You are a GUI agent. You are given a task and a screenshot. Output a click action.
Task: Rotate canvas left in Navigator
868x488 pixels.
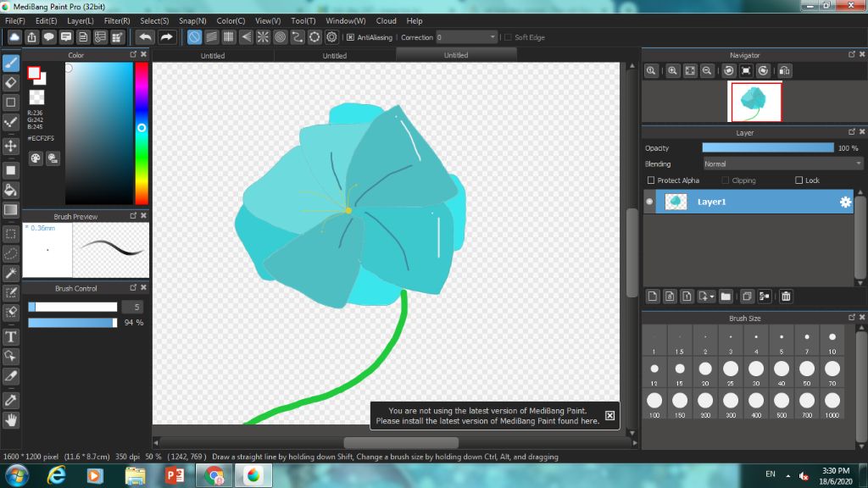[x=728, y=71]
